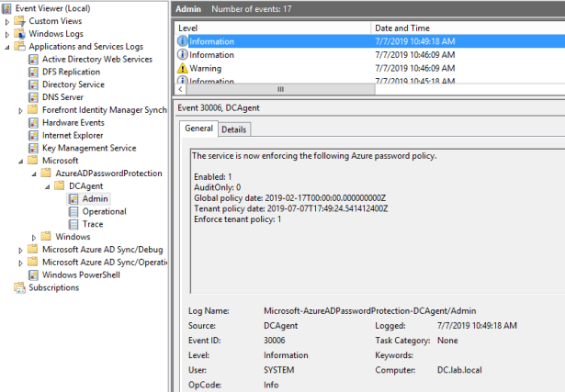Switch to the Details tab
This screenshot has height=392, width=565.
coord(233,129)
